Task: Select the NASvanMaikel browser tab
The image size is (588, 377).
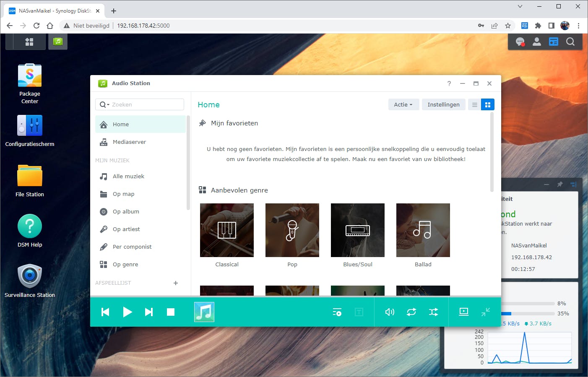Action: 55,11
